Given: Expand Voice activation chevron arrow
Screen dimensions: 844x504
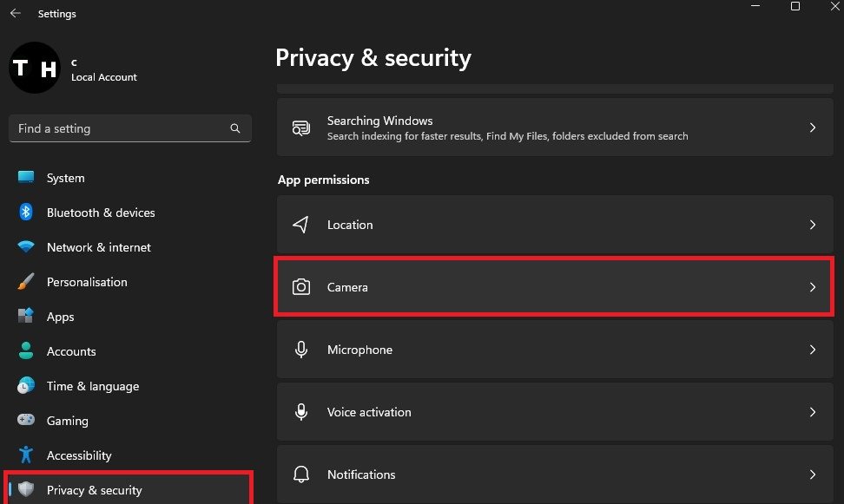Looking at the screenshot, I should pyautogui.click(x=813, y=412).
